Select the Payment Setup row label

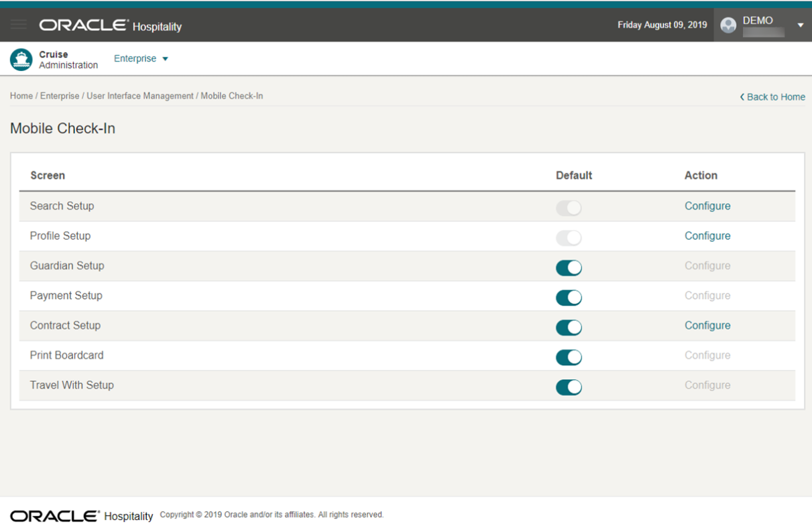(x=66, y=295)
